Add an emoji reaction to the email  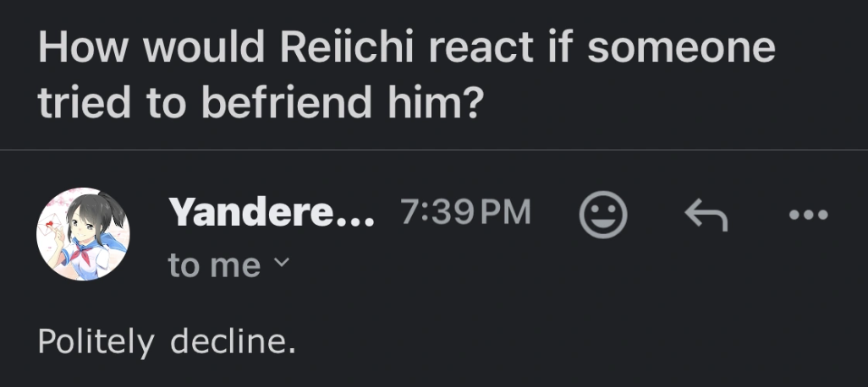[602, 215]
